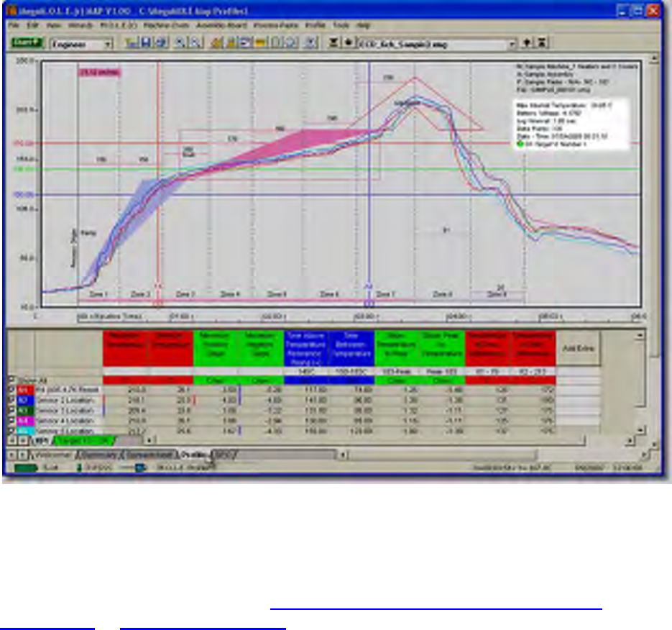The height and width of the screenshot is (630, 672).
Task: Click the floppy-disk save icon
Action: [146, 42]
